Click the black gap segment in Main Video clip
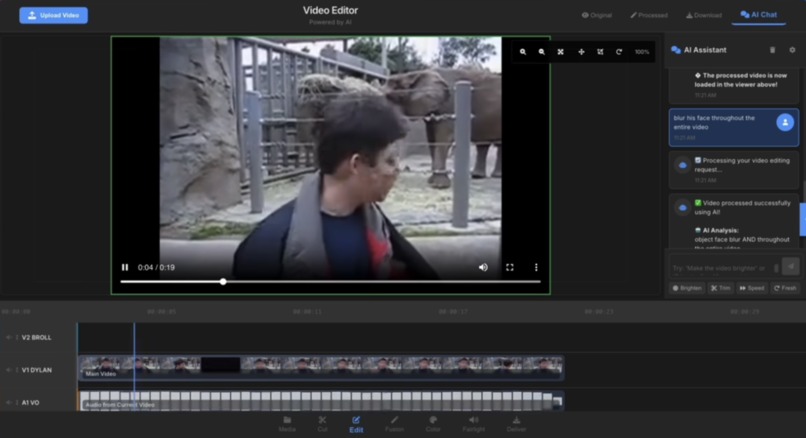This screenshot has width=806, height=438. point(221,365)
